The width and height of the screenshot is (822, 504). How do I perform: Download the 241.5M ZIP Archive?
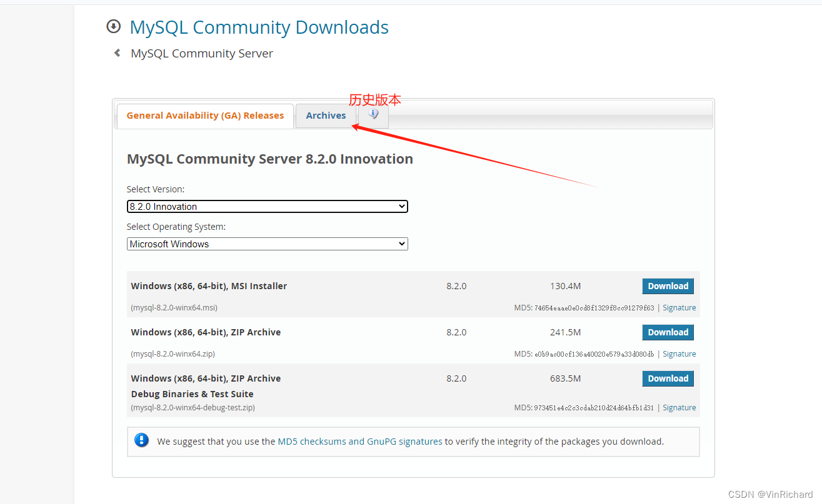[x=668, y=332]
